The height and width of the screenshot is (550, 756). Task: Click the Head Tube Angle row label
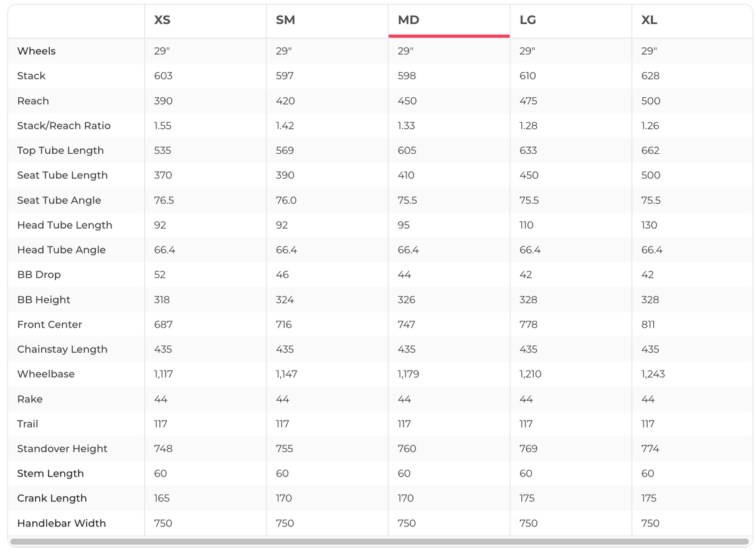tap(61, 250)
